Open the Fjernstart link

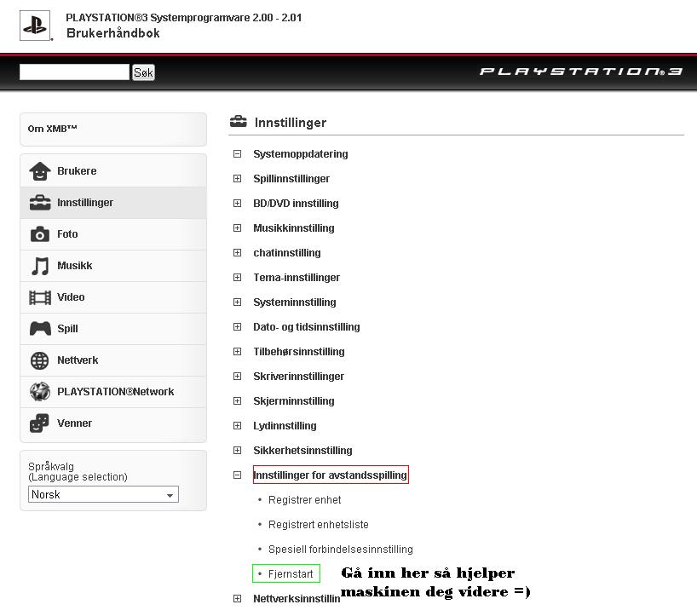click(x=291, y=574)
